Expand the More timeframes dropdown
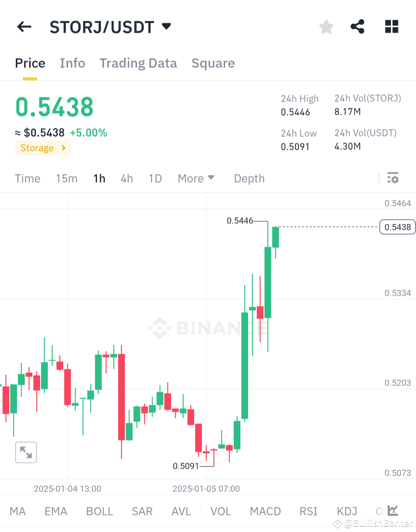 pyautogui.click(x=196, y=178)
